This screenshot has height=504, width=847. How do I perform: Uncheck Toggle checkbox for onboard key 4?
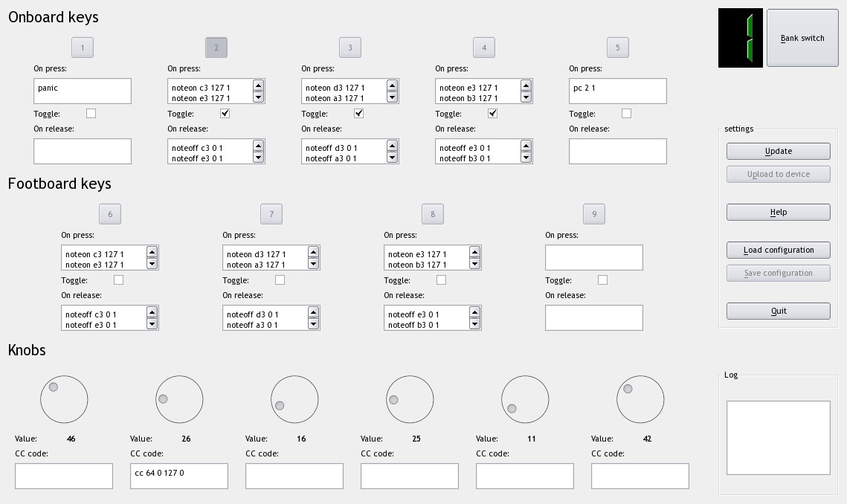(x=492, y=114)
